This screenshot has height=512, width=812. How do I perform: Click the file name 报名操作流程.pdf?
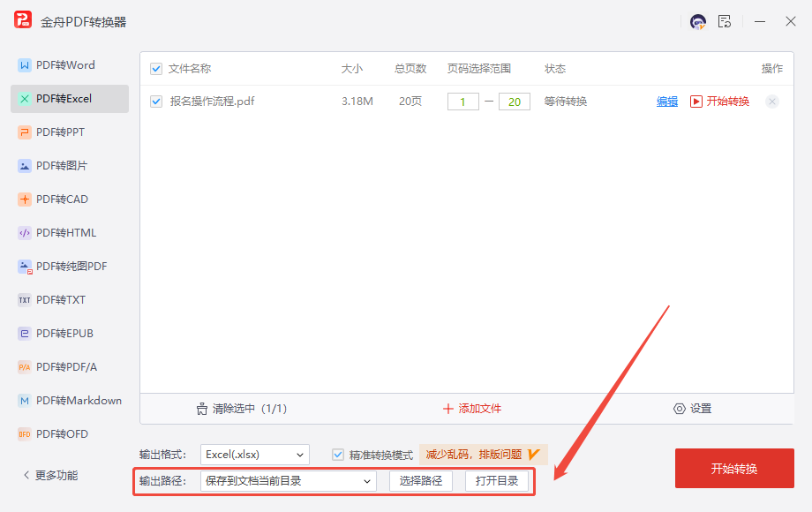213,102
